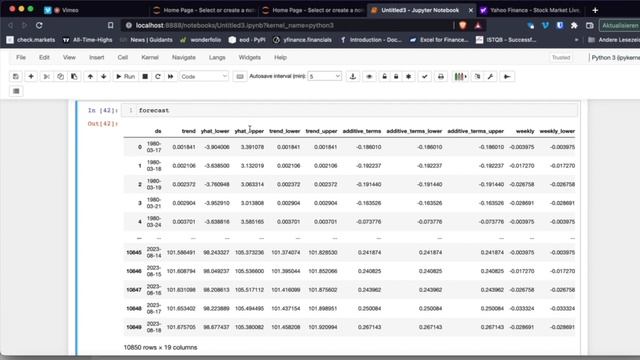Open the check.markets bookmark
The width and height of the screenshot is (640, 360).
pyautogui.click(x=31, y=40)
